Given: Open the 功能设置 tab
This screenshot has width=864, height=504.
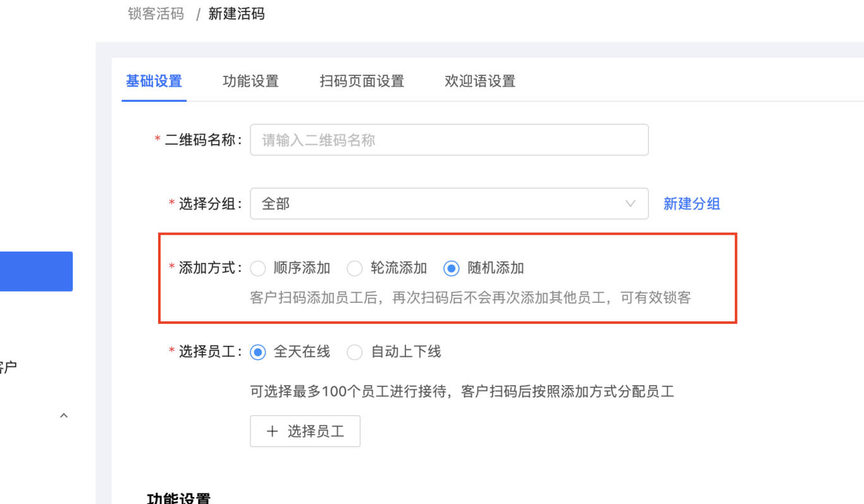Looking at the screenshot, I should tap(250, 81).
